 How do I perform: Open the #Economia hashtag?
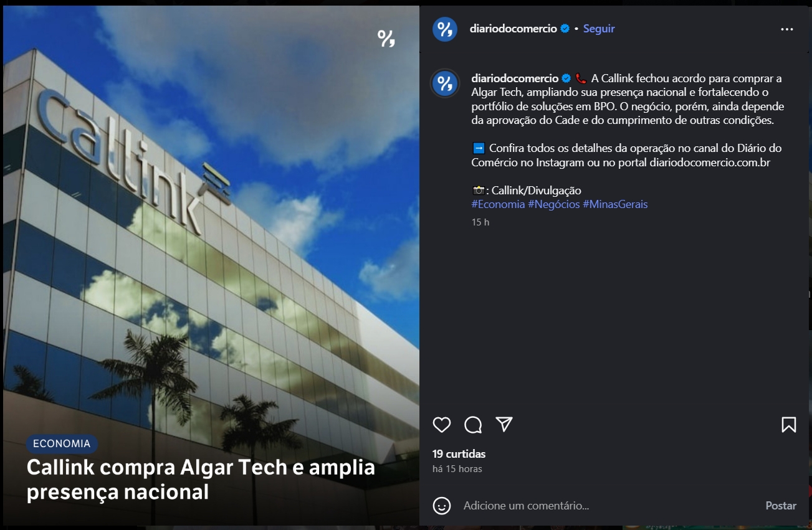pos(498,204)
